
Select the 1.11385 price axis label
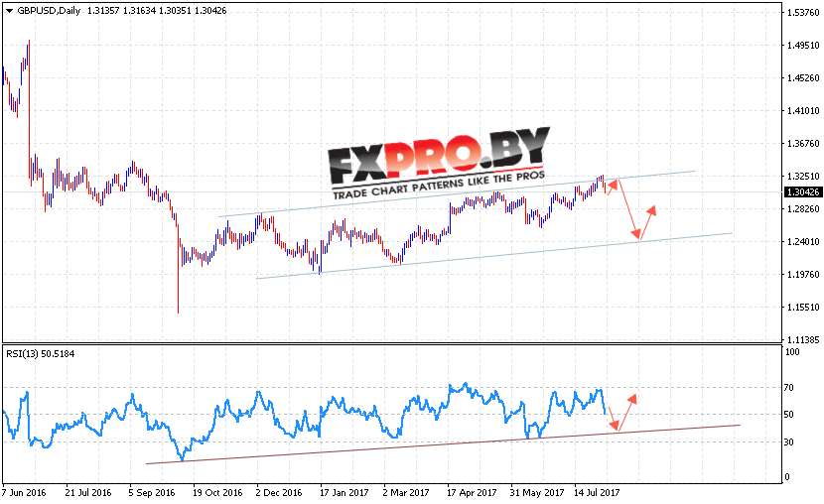pos(803,339)
